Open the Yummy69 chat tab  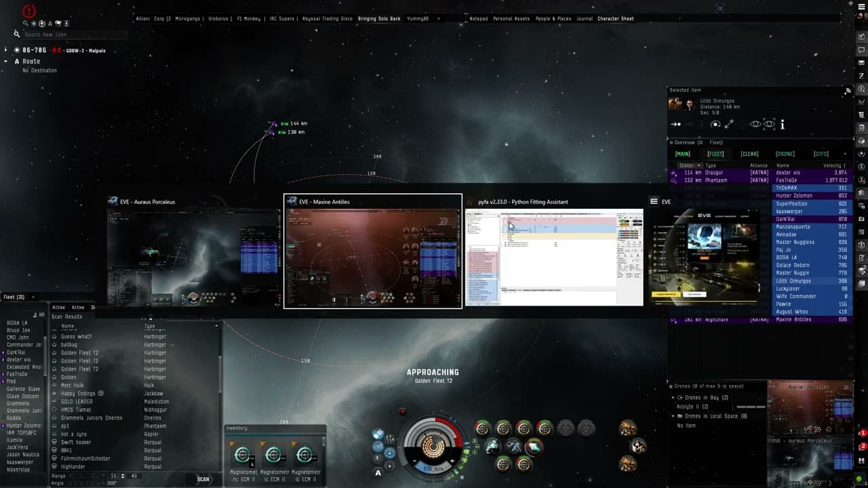click(x=418, y=19)
